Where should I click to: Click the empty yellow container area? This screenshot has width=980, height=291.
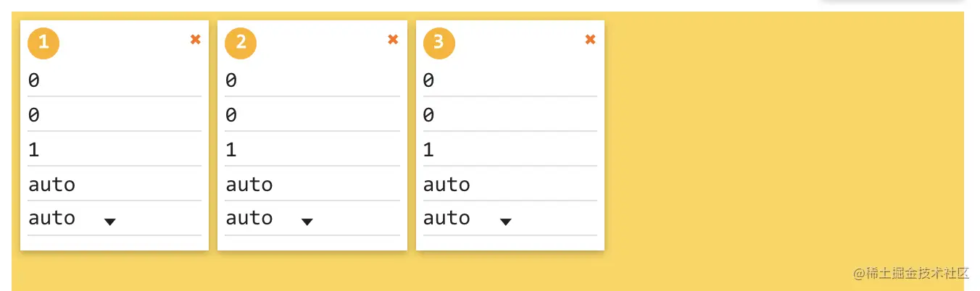click(783, 145)
